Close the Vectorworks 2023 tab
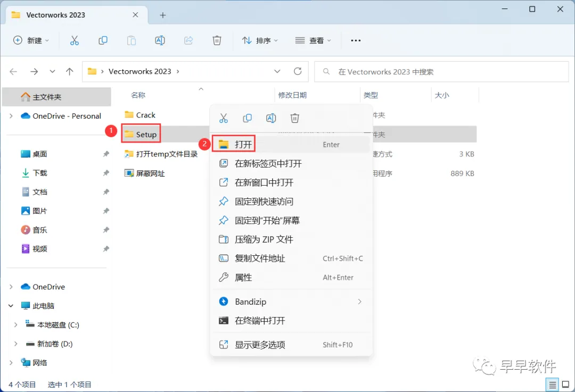575x392 pixels. pos(135,15)
